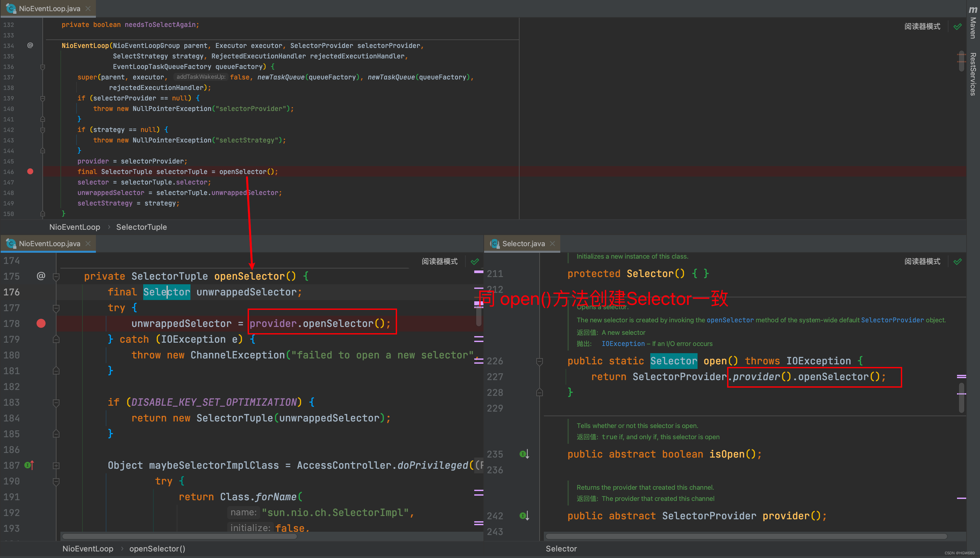Toggle reader mode in top editor

click(922, 26)
